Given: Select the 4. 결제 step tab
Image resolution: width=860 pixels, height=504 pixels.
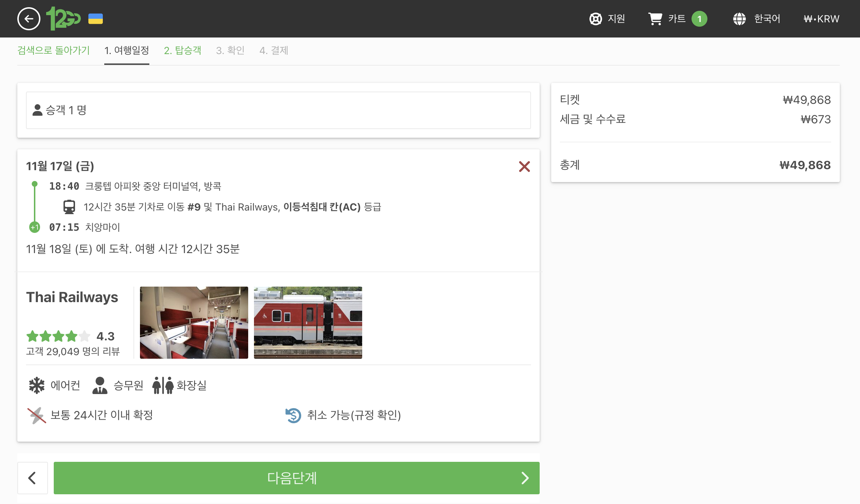Looking at the screenshot, I should tap(274, 50).
